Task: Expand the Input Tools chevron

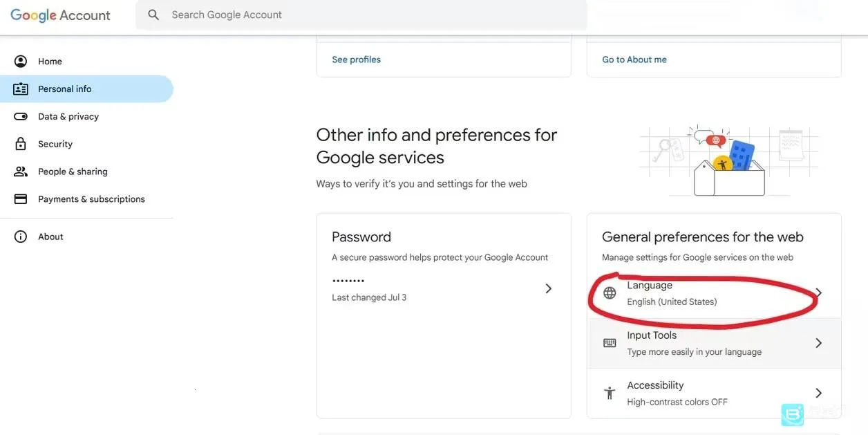Action: tap(818, 343)
